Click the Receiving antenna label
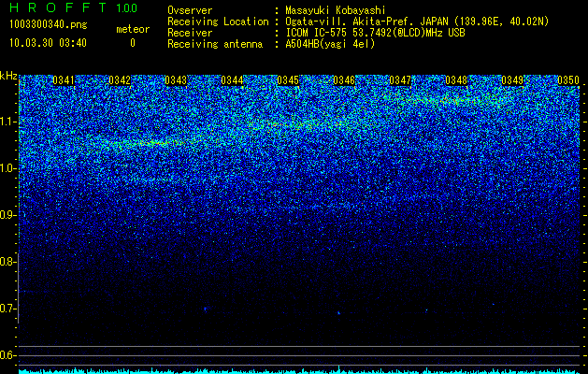Screen dimensions: 588x374 215,44
